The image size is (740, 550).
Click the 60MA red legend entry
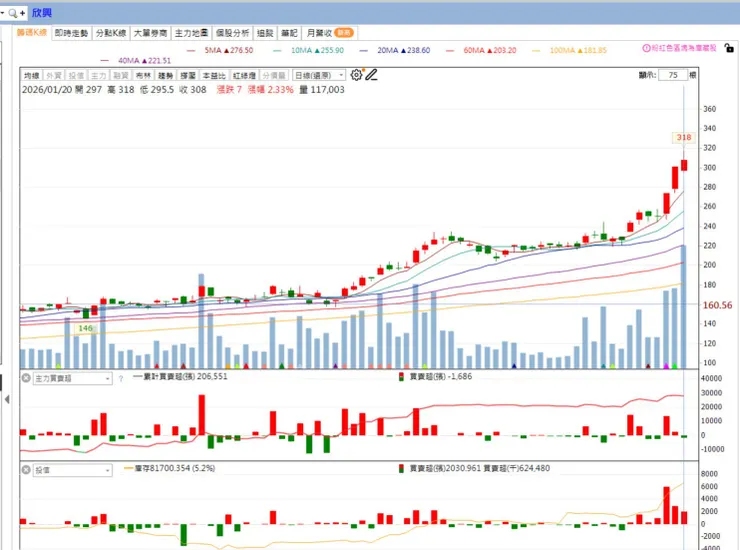click(481, 50)
